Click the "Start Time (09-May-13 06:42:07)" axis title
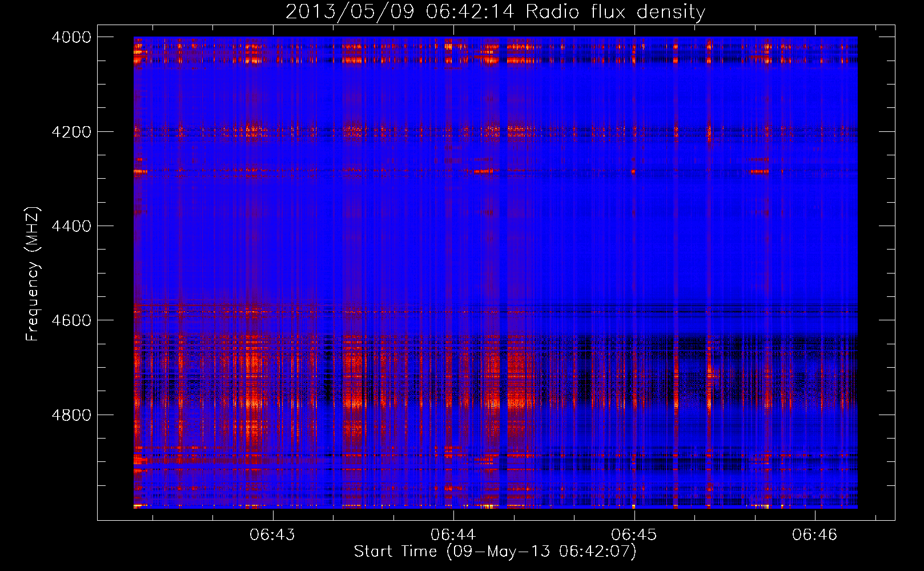Screen dimensions: 924x571 [x=495, y=552]
